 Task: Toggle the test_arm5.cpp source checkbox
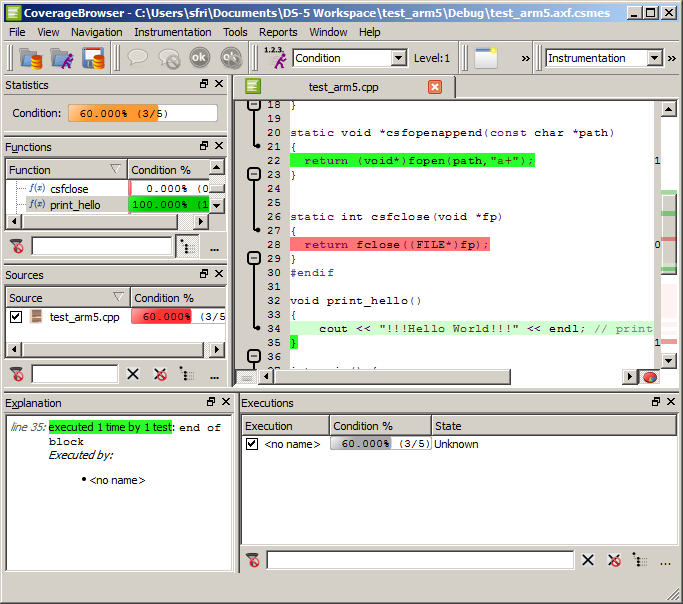(16, 317)
